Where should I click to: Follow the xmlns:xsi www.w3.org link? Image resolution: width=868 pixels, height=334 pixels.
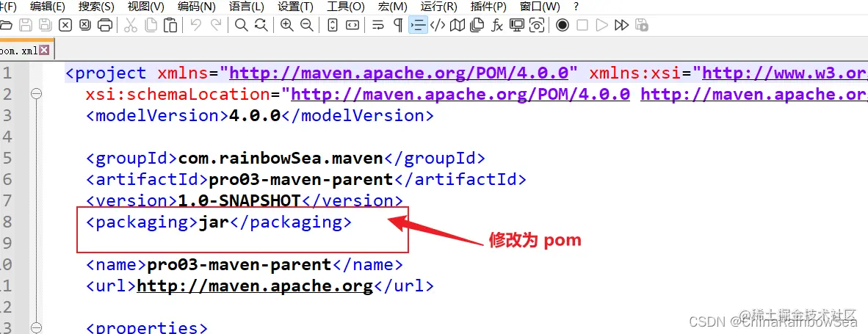point(784,73)
